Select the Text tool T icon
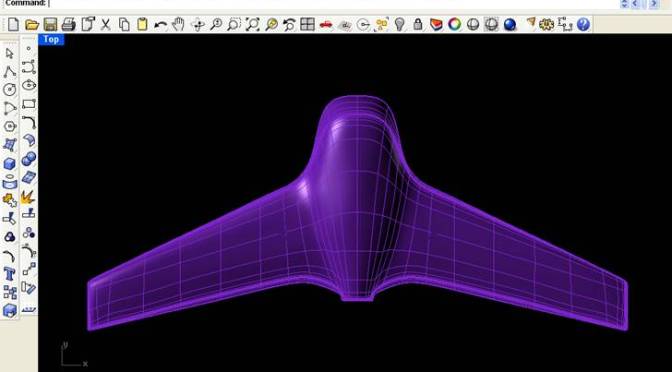Screen dimensions: 672x372 [x=9, y=273]
